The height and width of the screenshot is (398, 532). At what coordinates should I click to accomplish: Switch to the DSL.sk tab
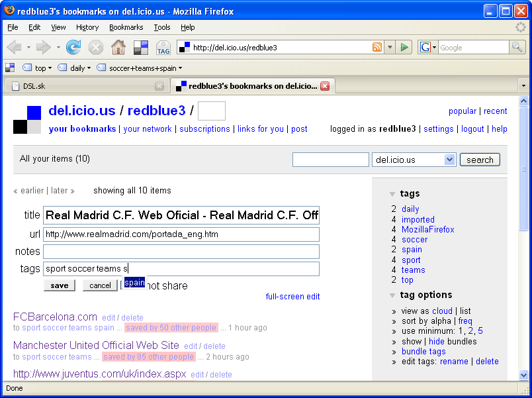pos(87,86)
